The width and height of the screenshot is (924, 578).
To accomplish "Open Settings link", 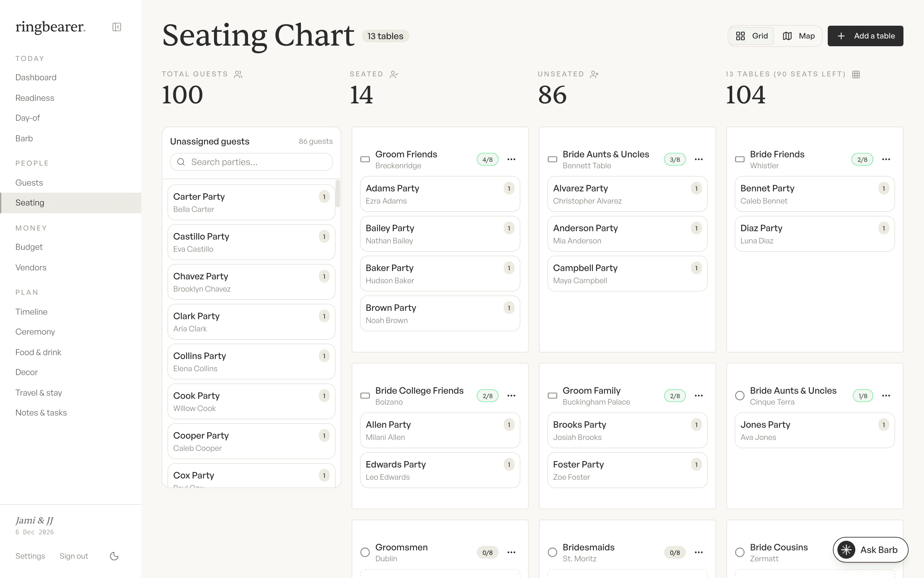I will [x=30, y=556].
